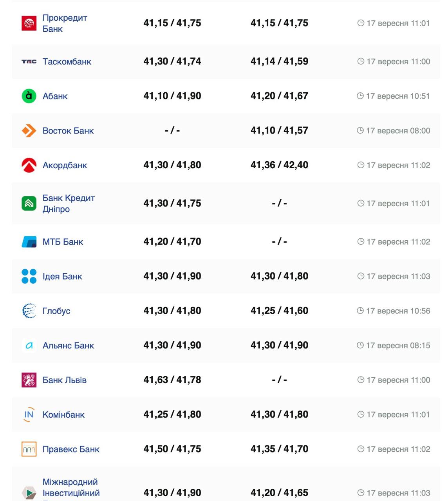
Task: Click the Комінбанк IN logo icon
Action: (x=29, y=414)
